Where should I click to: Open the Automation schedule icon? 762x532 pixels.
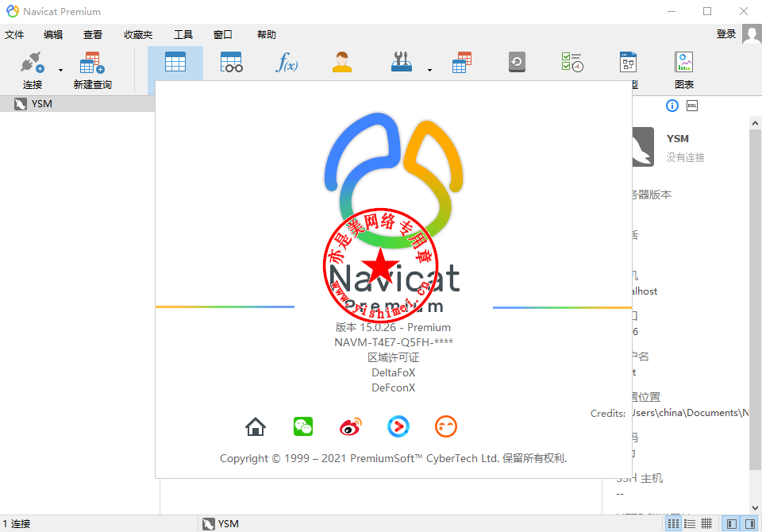tap(572, 62)
